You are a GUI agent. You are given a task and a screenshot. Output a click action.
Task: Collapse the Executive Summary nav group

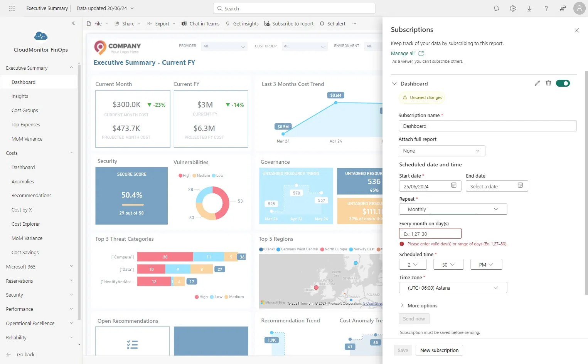tap(71, 68)
